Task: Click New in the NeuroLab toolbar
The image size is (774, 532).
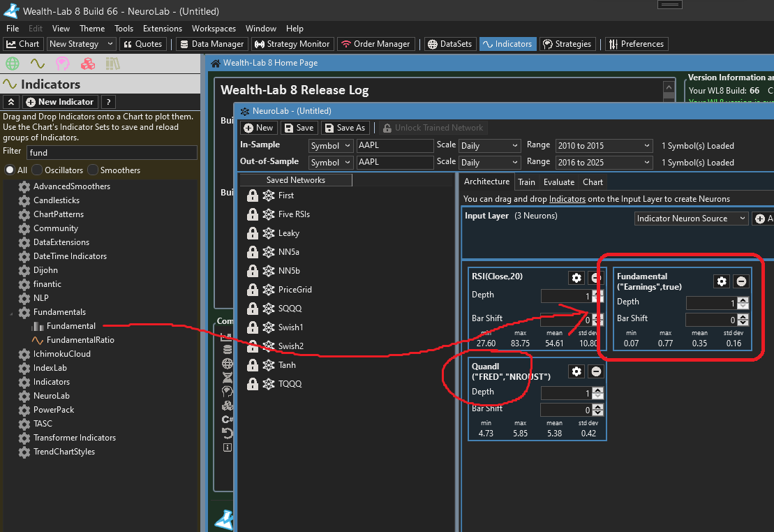Action: click(259, 128)
